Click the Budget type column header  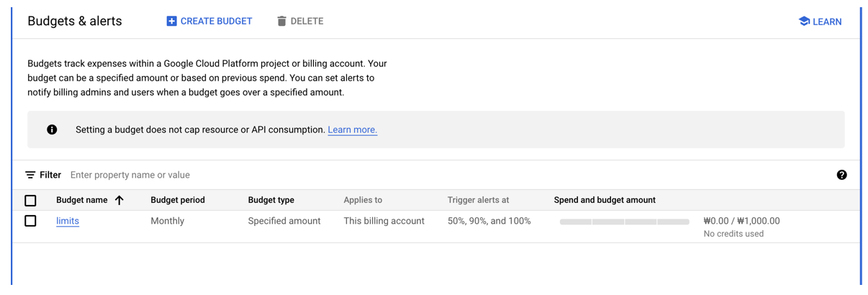(271, 200)
